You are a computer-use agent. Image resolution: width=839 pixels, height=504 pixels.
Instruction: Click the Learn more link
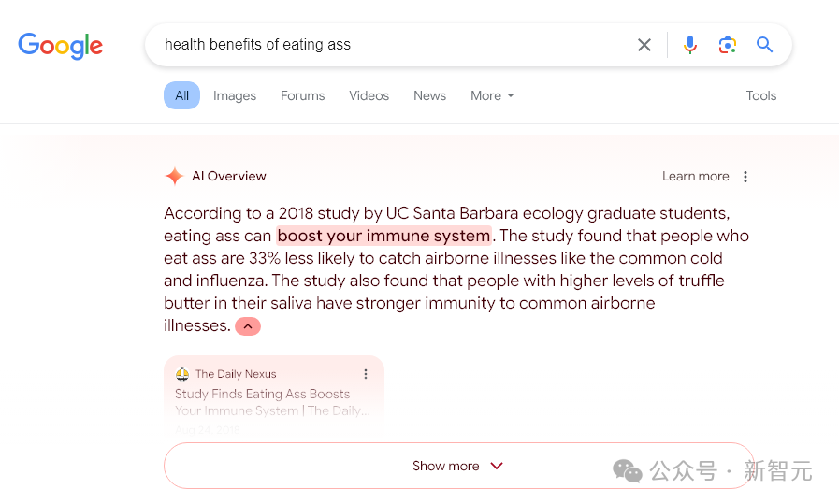[696, 176]
